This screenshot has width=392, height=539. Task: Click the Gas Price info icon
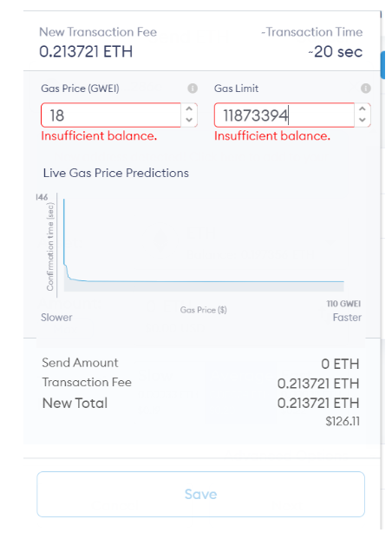pos(193,89)
